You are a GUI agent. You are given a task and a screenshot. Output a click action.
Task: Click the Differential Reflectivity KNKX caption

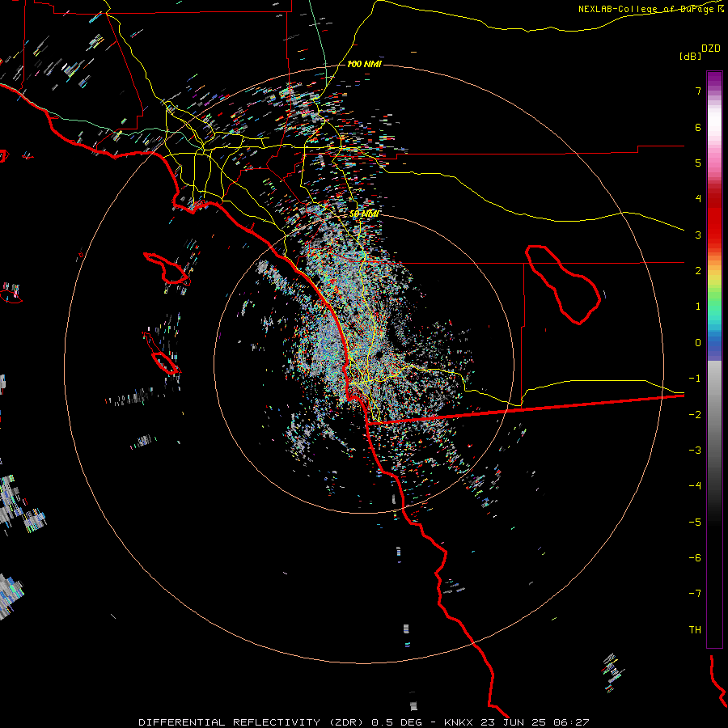pos(364,722)
